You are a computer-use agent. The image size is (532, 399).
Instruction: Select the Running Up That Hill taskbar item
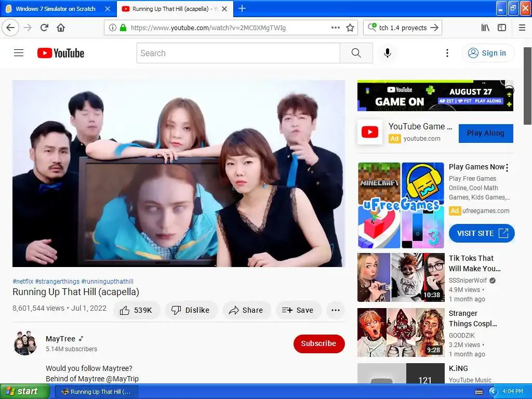96,392
